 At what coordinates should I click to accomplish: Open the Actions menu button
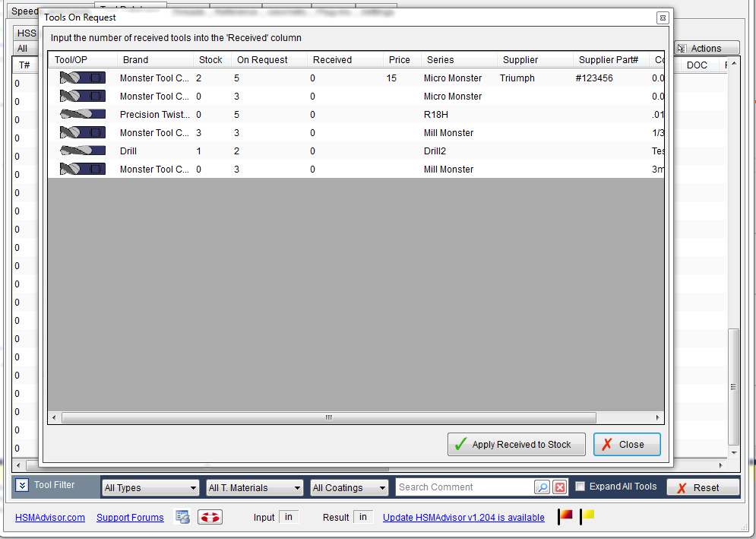(707, 48)
